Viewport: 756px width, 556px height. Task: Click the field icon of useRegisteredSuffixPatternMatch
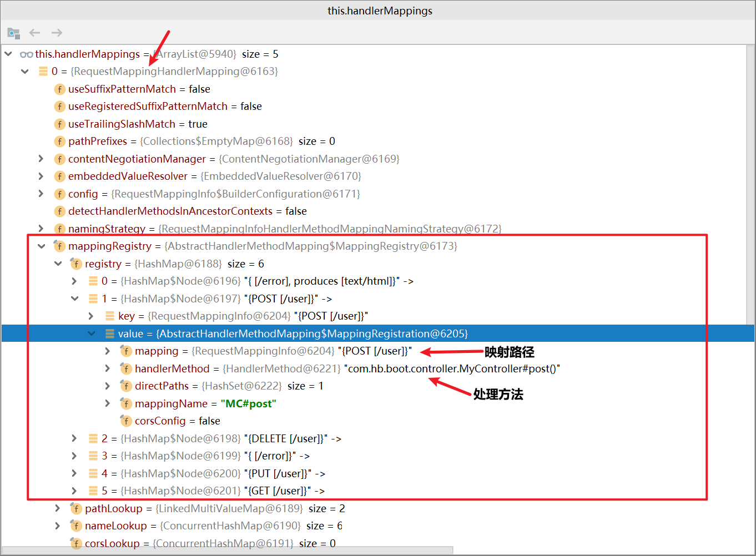click(x=60, y=107)
